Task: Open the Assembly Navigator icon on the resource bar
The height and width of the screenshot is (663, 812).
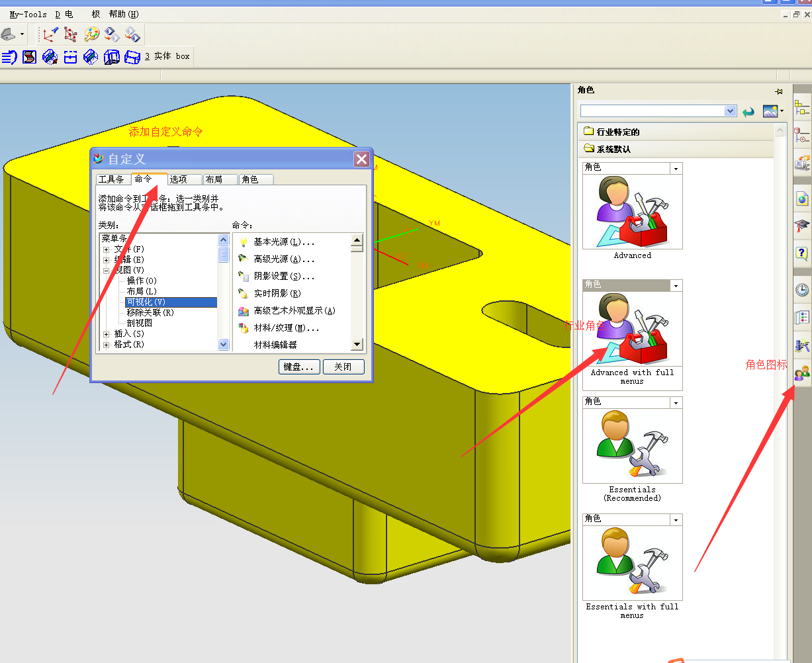Action: [802, 106]
